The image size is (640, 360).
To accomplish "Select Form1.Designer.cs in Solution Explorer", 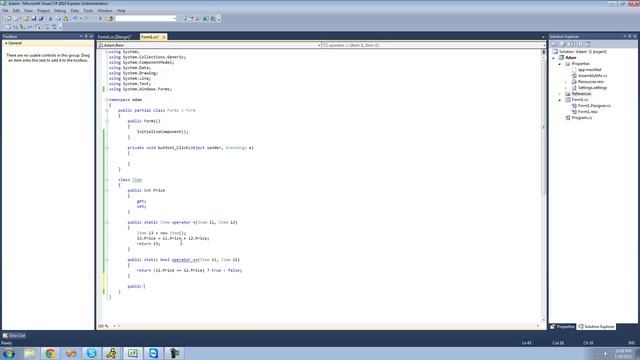I will [x=594, y=106].
